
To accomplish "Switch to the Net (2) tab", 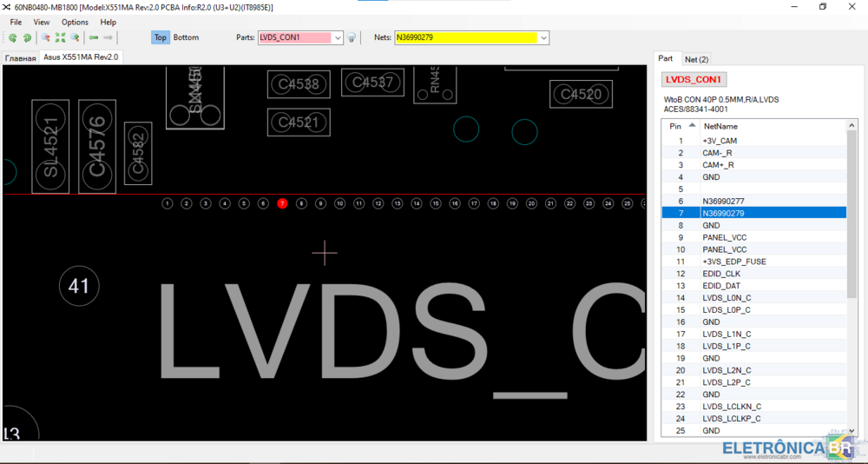I will 696,59.
